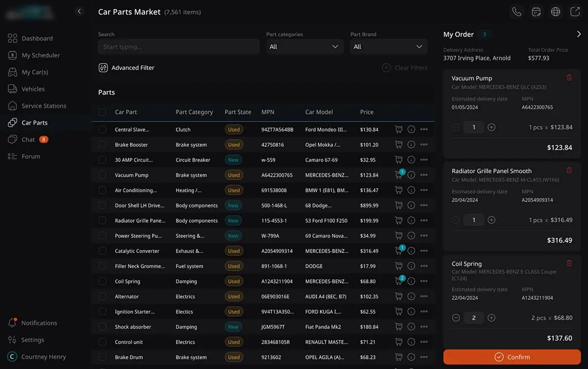588x369 pixels.
Task: Sort table by Price column header
Action: 367,112
